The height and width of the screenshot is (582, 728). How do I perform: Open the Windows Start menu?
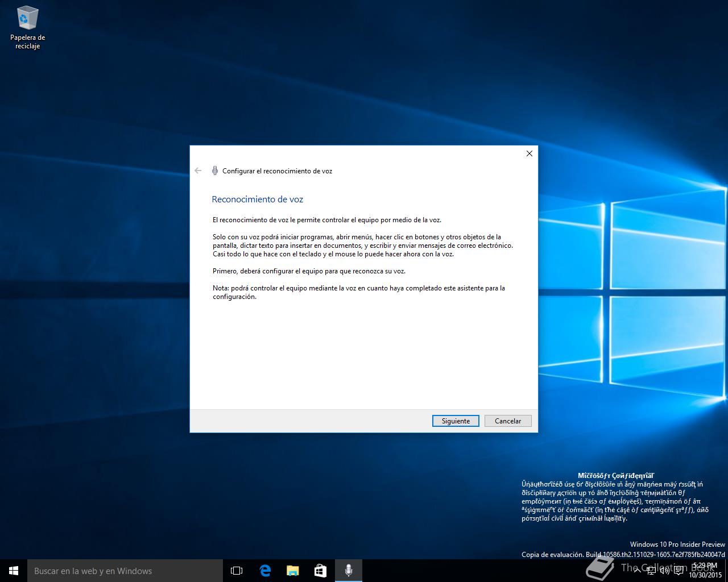14,571
